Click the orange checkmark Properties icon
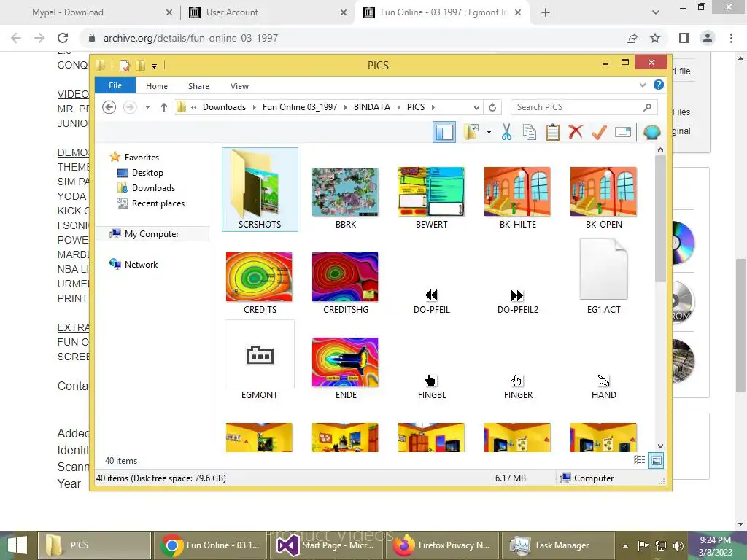This screenshot has width=747, height=560. [x=599, y=132]
